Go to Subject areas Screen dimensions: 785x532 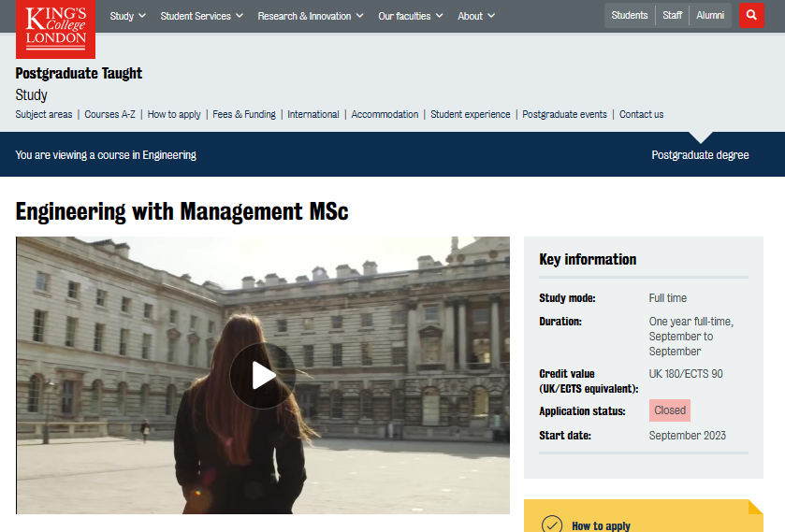(x=44, y=115)
